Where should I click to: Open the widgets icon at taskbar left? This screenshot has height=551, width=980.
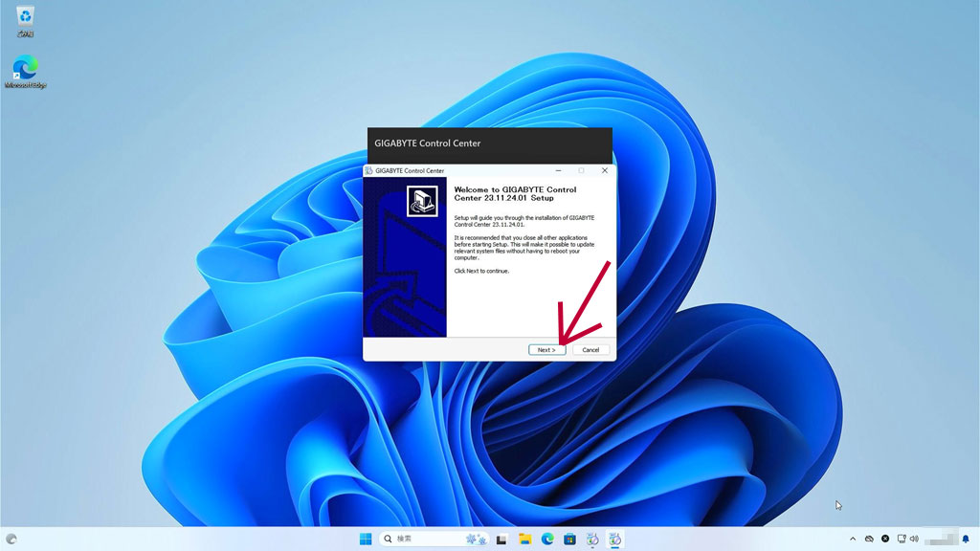tap(11, 540)
